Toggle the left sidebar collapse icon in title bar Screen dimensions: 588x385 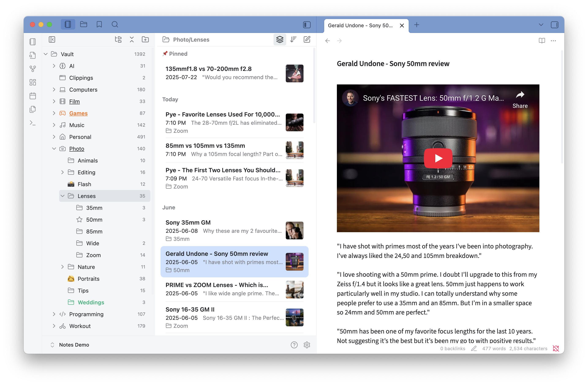click(307, 25)
